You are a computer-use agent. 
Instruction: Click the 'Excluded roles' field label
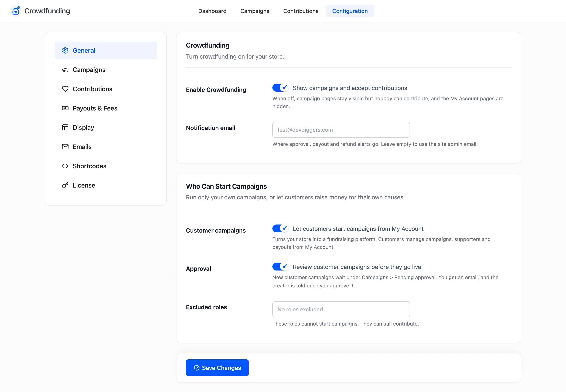206,307
